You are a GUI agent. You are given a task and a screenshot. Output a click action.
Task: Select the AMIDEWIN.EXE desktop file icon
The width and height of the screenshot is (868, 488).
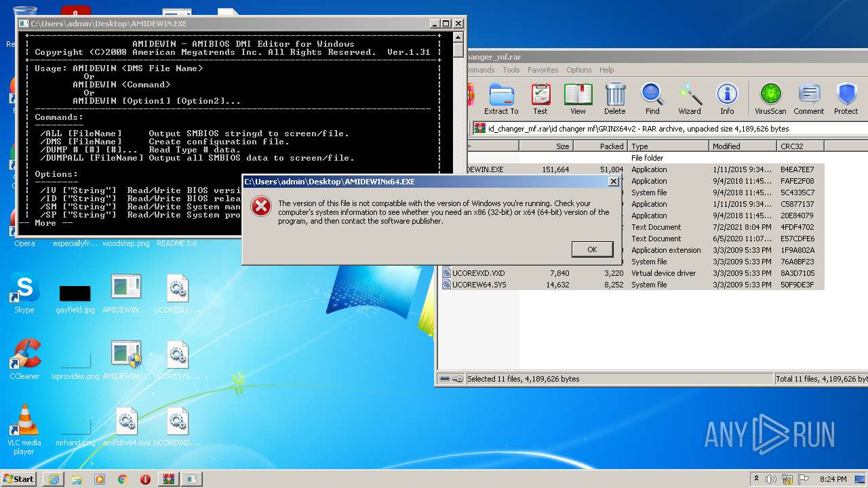pos(126,295)
